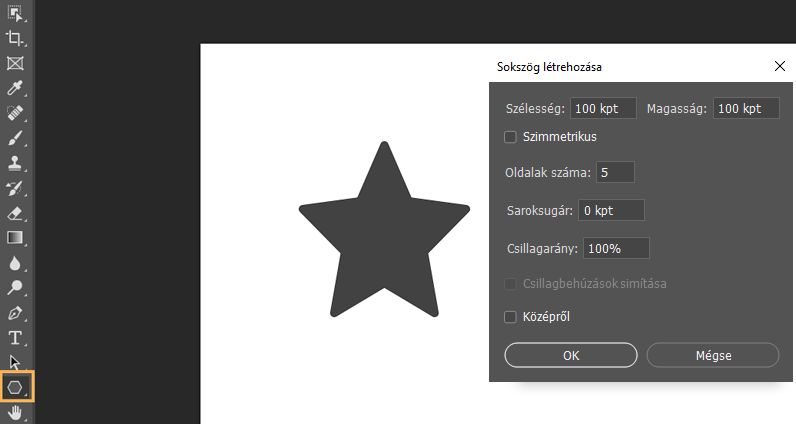This screenshot has width=796, height=424.
Task: Check the Középről option
Action: point(510,317)
